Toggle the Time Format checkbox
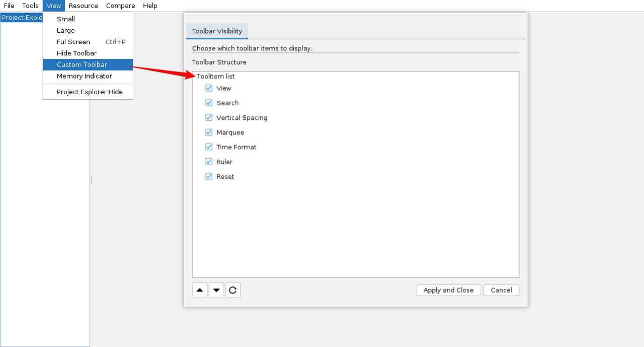The width and height of the screenshot is (644, 347). (x=209, y=147)
